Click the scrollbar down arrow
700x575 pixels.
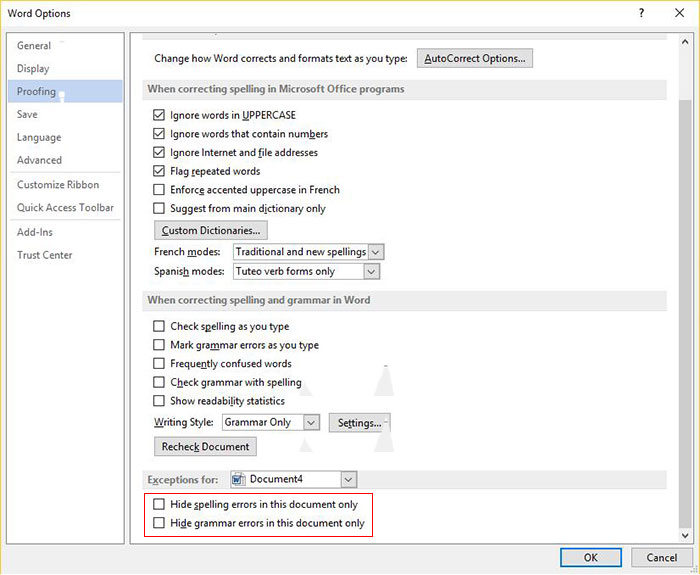click(685, 535)
